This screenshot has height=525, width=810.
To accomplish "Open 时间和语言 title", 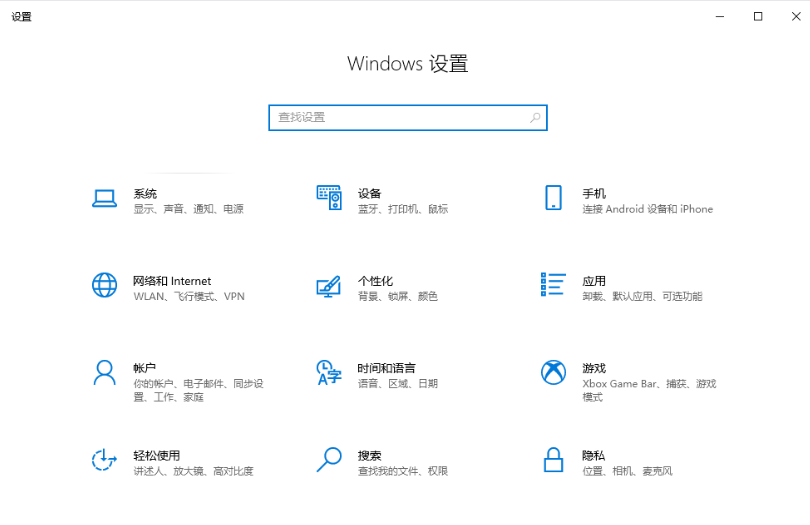I will pyautogui.click(x=386, y=368).
